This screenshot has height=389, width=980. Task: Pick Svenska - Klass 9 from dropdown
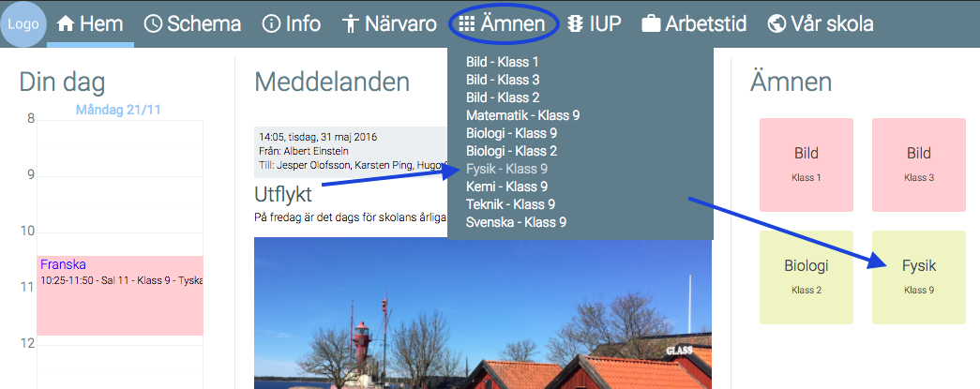(x=516, y=222)
